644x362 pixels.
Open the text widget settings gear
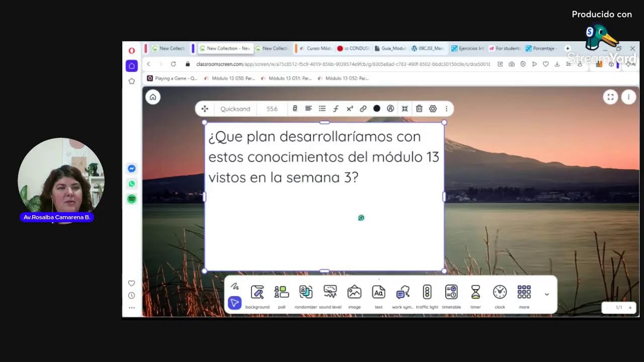click(433, 109)
